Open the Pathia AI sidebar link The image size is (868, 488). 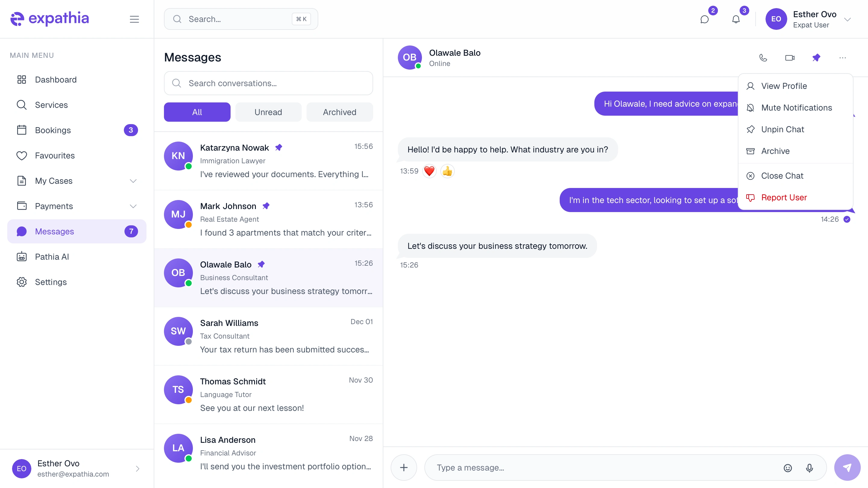click(52, 257)
